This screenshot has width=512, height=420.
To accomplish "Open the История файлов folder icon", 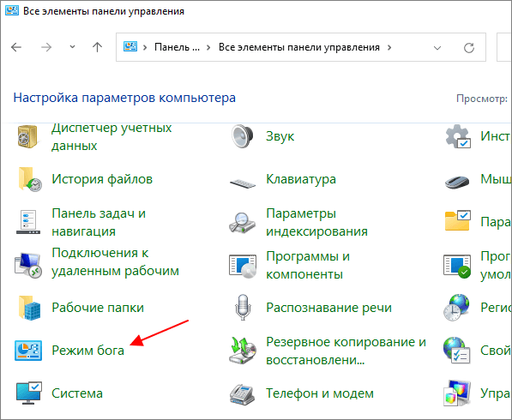I will pos(29,179).
